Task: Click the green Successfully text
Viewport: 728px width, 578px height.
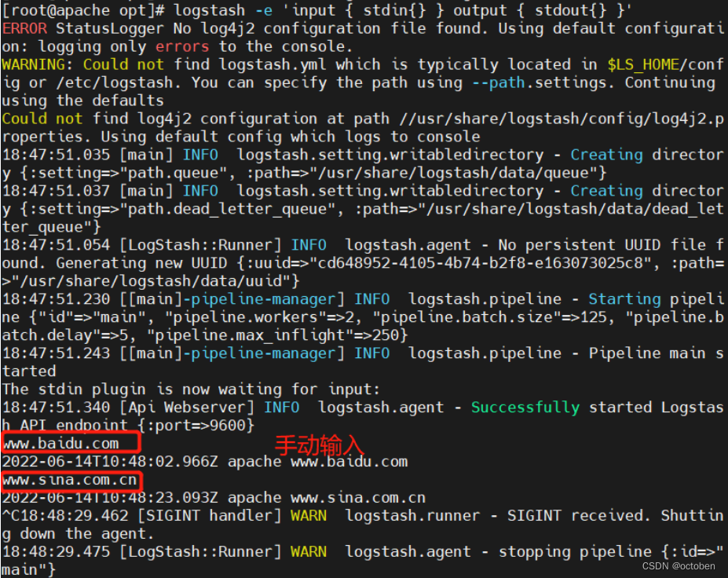Action: [525, 408]
